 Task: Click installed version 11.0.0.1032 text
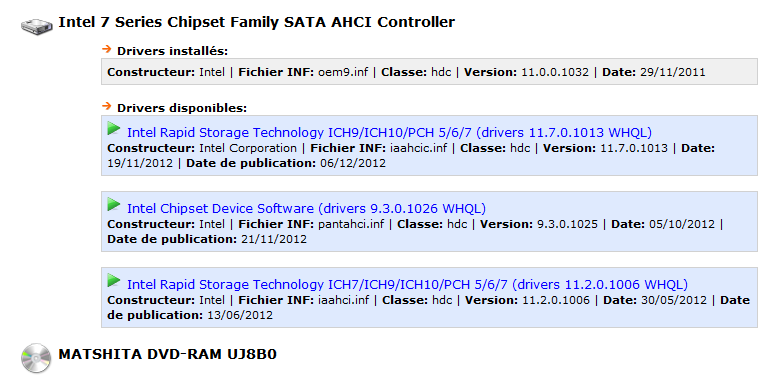click(555, 72)
